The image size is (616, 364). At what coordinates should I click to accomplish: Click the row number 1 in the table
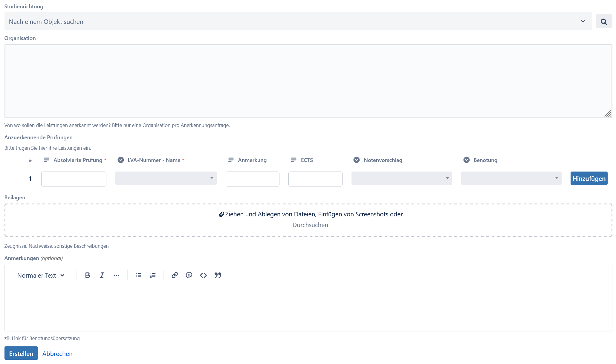[30, 179]
